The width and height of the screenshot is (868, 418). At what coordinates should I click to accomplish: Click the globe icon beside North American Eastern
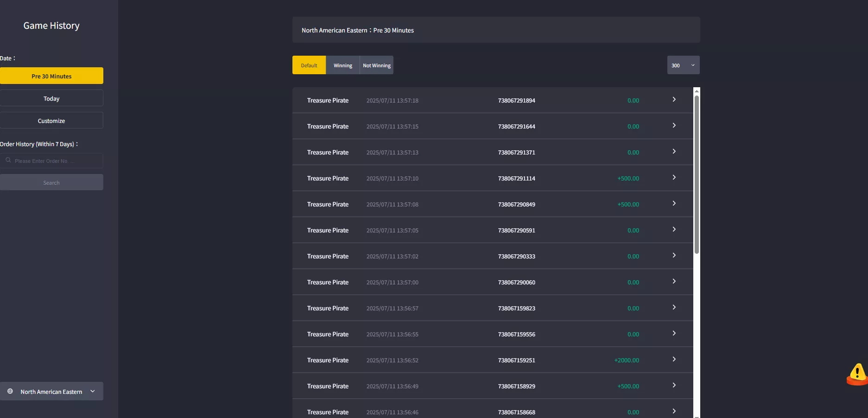[10, 391]
